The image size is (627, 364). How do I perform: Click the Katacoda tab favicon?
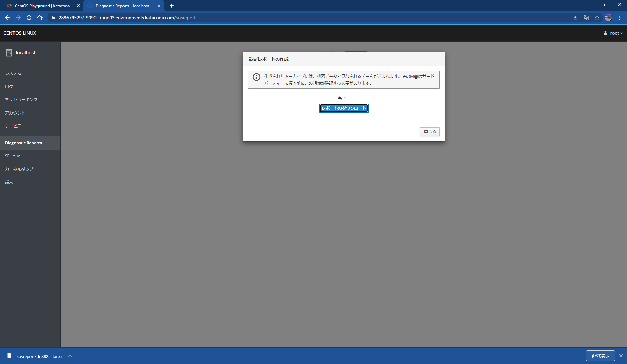pos(9,6)
